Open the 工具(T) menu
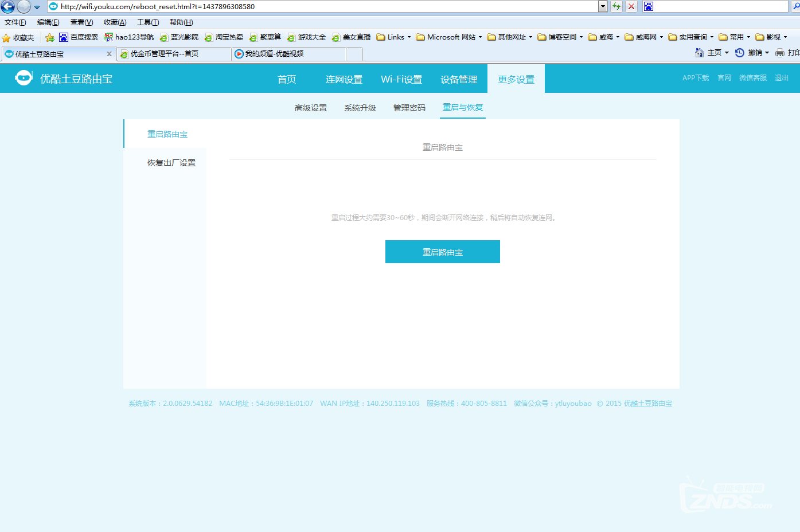Image resolution: width=800 pixels, height=532 pixels. (x=148, y=22)
